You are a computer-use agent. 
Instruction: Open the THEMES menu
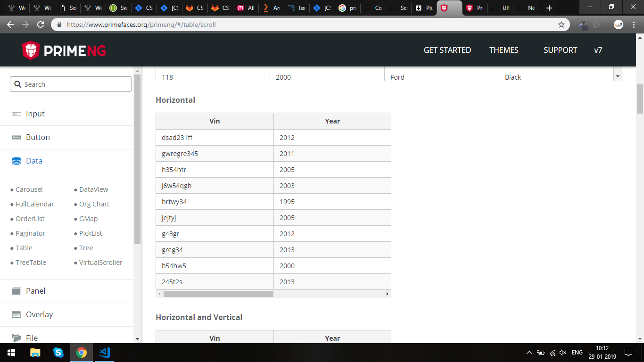(x=504, y=50)
